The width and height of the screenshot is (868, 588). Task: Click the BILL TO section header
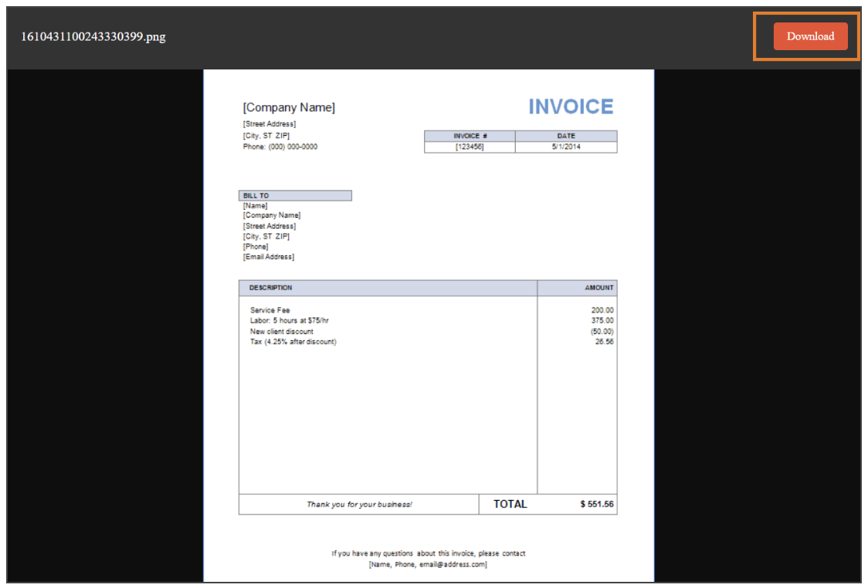256,196
